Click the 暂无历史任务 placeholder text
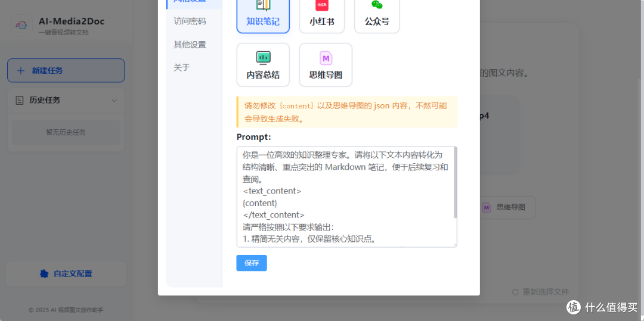 click(x=66, y=132)
